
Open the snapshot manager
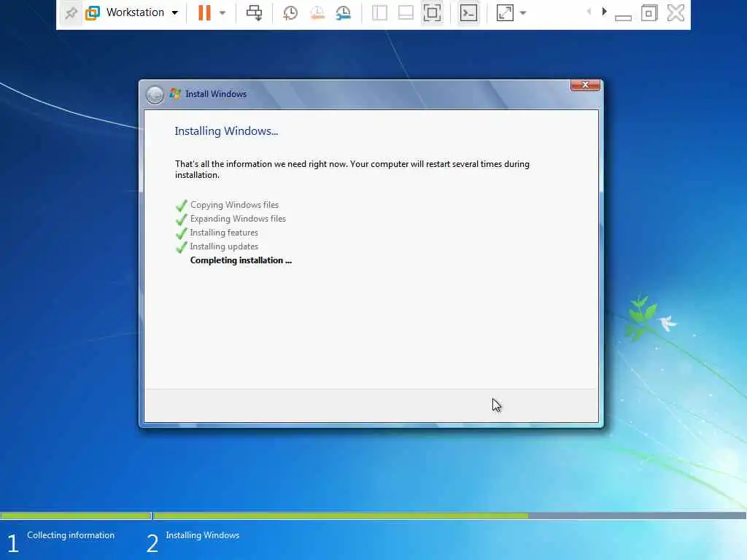point(343,13)
